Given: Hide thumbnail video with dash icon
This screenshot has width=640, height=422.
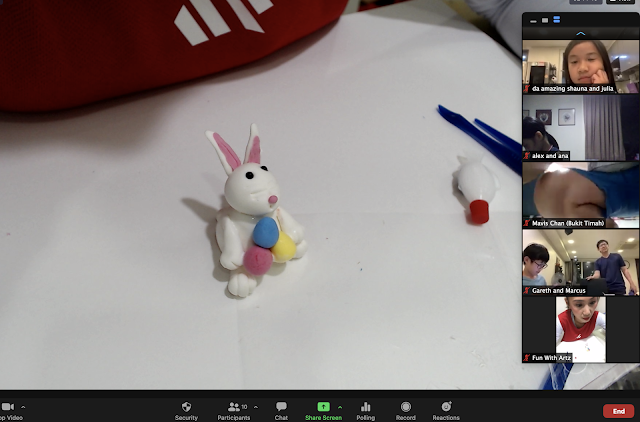Looking at the screenshot, I should [533, 20].
